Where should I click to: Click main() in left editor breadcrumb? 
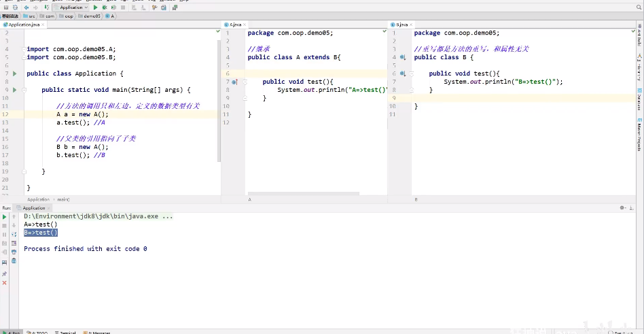point(64,199)
